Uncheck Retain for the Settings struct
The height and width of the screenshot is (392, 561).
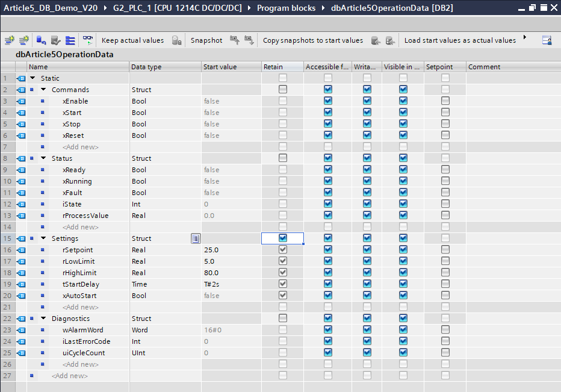(283, 238)
